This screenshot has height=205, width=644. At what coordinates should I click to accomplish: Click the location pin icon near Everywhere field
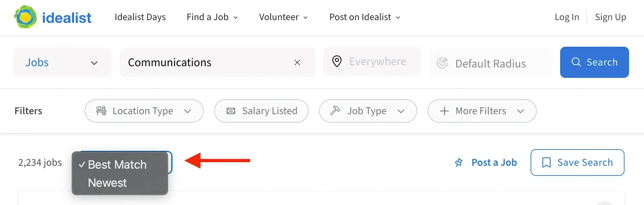[337, 61]
